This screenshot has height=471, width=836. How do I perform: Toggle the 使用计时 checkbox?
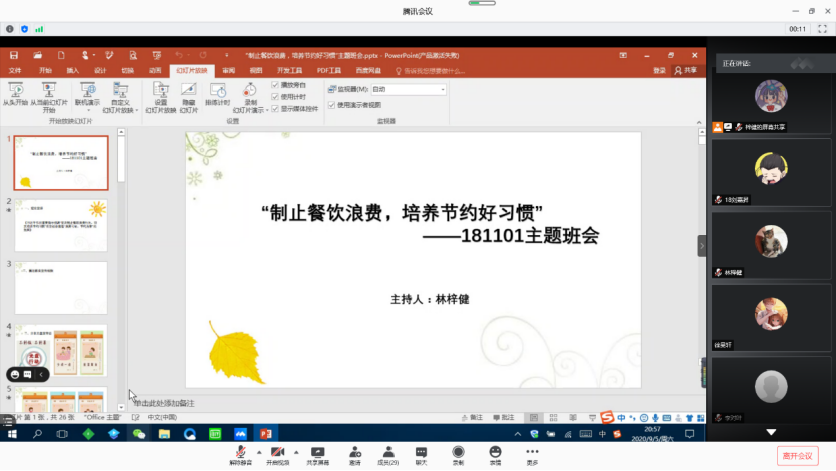(x=275, y=97)
